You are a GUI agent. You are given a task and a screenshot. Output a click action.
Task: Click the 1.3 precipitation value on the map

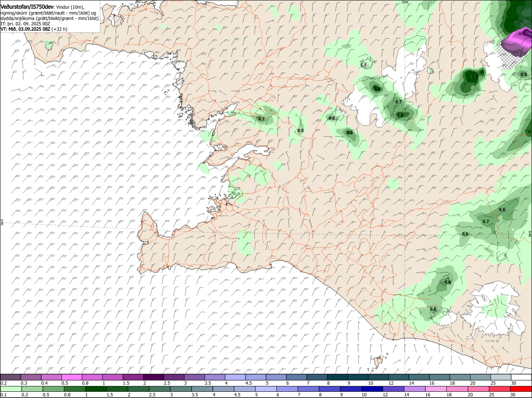point(377,88)
